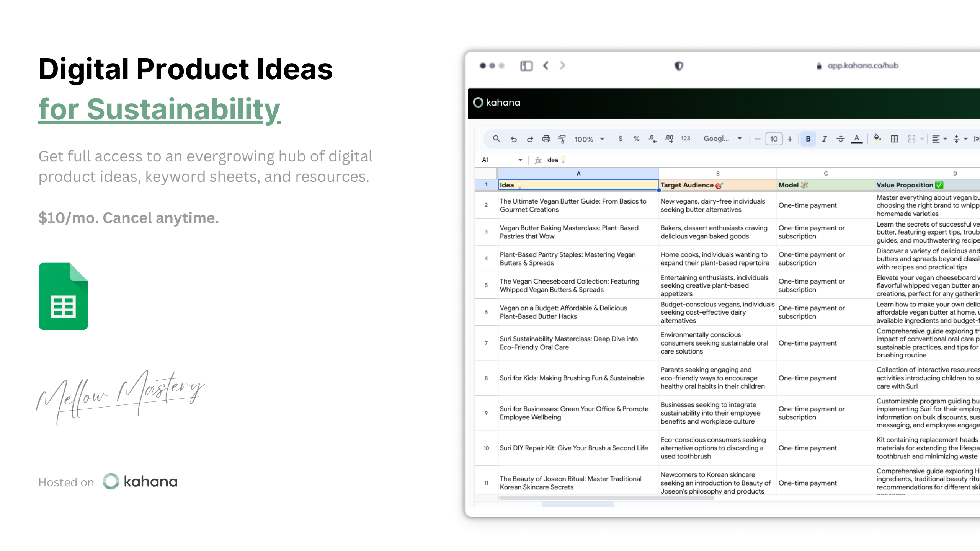
Task: Open the 100% zoom dropdown
Action: 590,139
